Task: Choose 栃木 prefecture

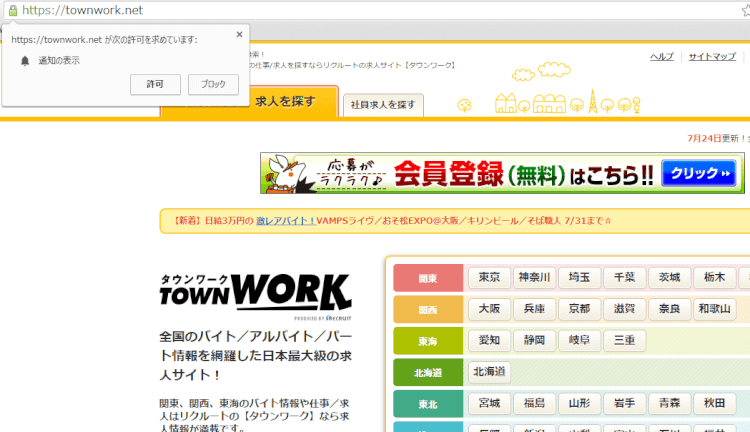Action: pyautogui.click(x=714, y=277)
